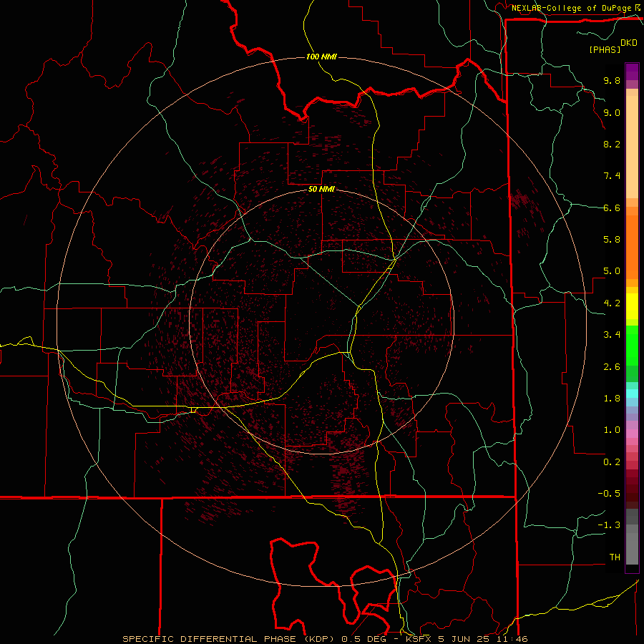Click the DKD unit label above the scale
This screenshot has height=644, width=644.
(x=629, y=43)
